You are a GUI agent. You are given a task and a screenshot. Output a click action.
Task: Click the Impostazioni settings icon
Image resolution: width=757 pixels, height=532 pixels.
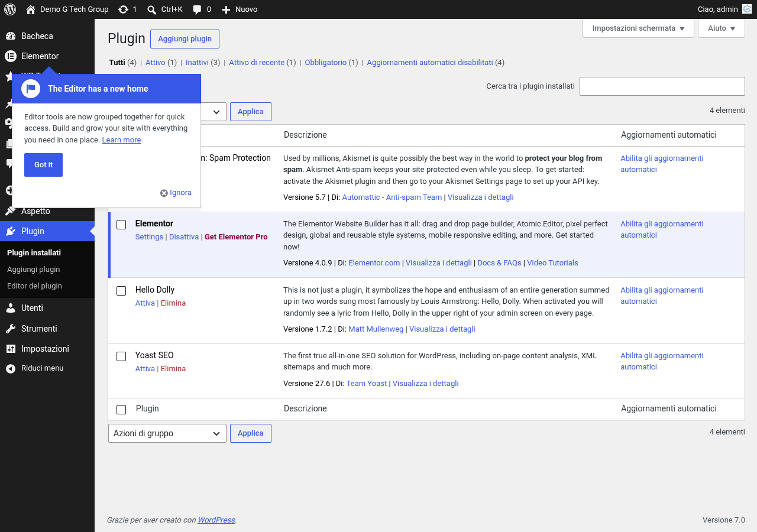tap(11, 349)
